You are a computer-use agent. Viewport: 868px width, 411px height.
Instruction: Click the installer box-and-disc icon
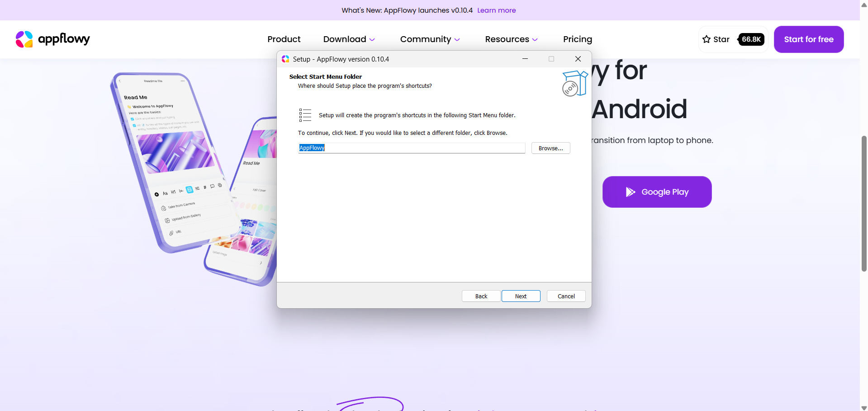tap(574, 84)
